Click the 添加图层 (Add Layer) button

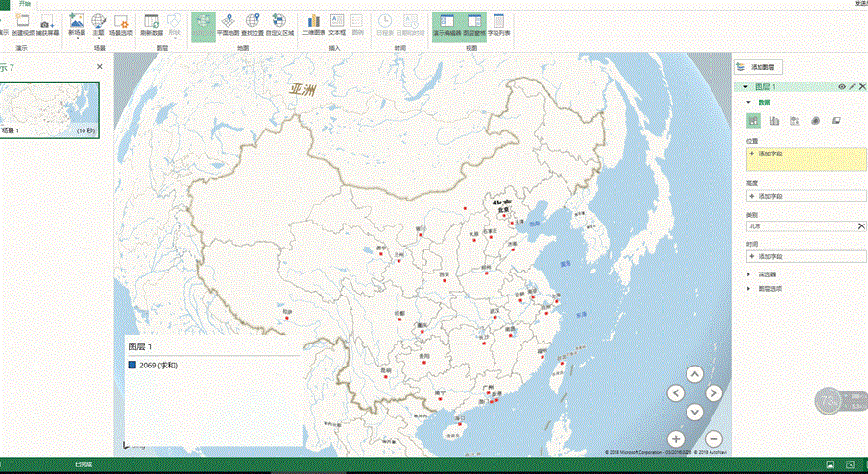[759, 67]
